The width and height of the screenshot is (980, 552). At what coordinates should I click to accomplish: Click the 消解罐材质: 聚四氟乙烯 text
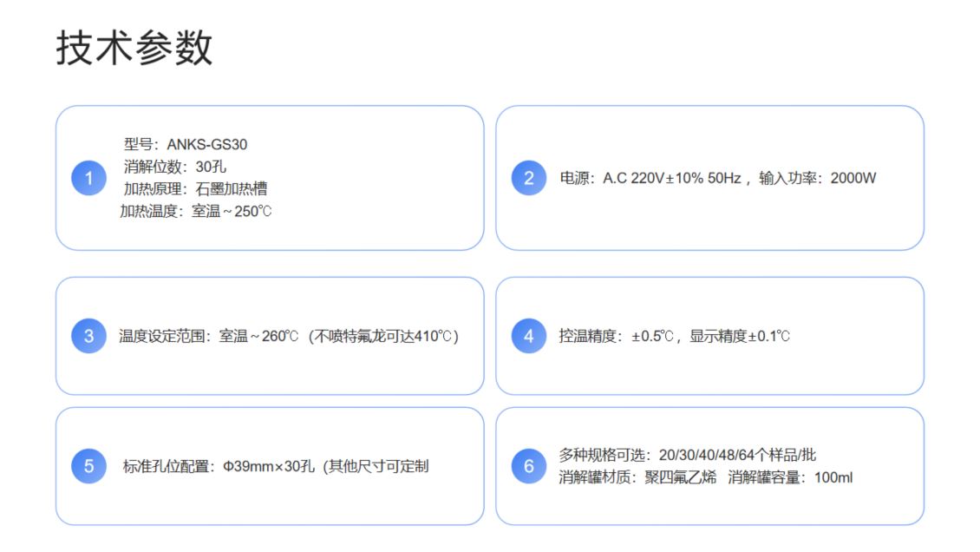point(637,477)
